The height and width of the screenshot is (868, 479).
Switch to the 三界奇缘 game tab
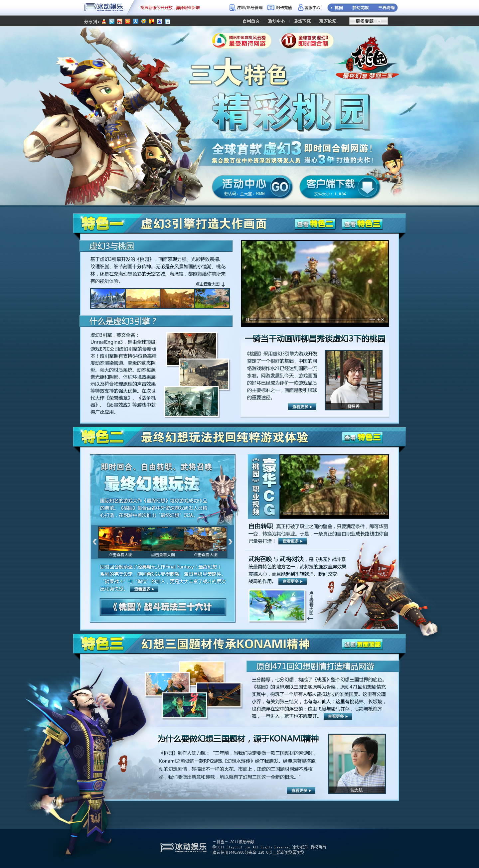tap(386, 7)
